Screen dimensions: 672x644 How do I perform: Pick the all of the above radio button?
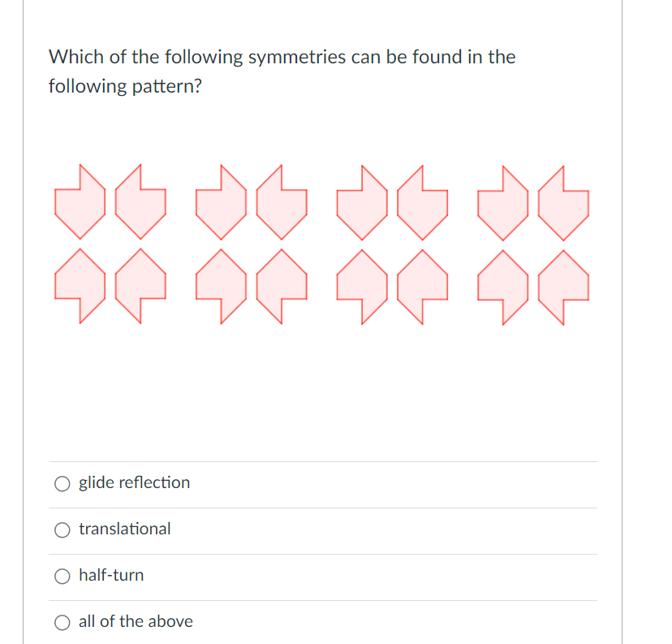62,623
